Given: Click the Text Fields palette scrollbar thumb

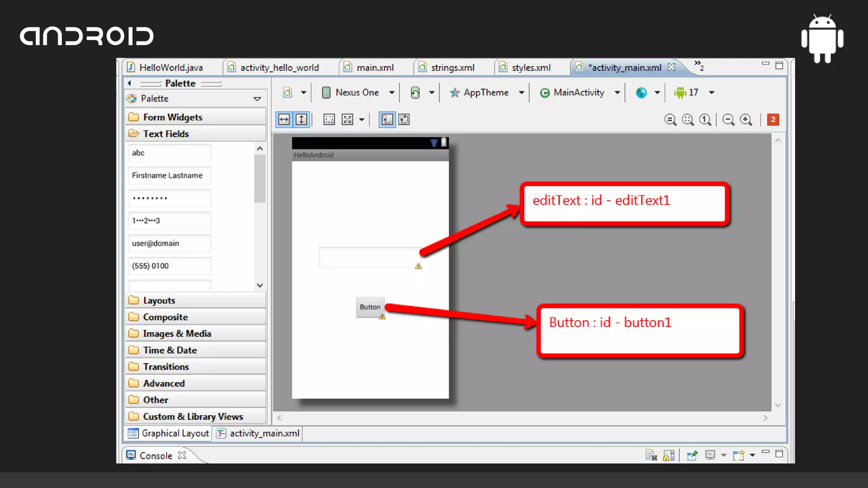Looking at the screenshot, I should click(260, 178).
